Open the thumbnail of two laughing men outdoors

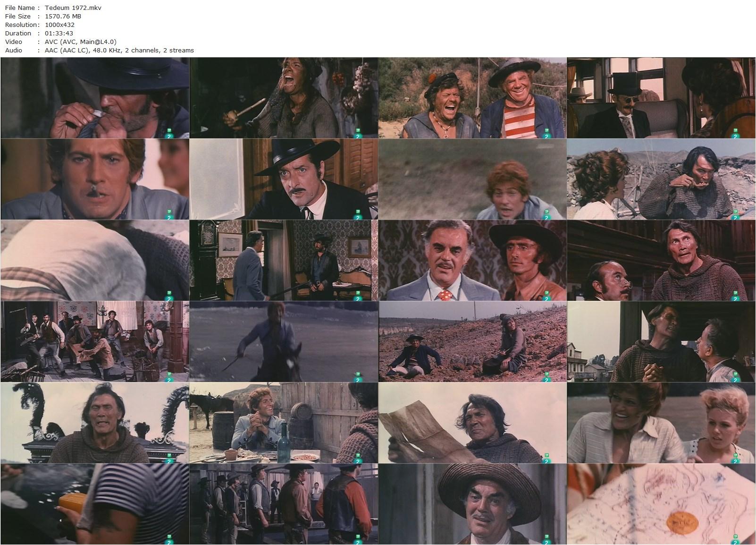(x=472, y=98)
